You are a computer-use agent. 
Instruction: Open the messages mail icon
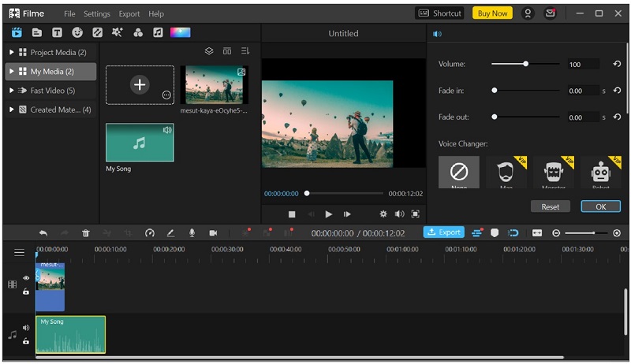point(550,13)
